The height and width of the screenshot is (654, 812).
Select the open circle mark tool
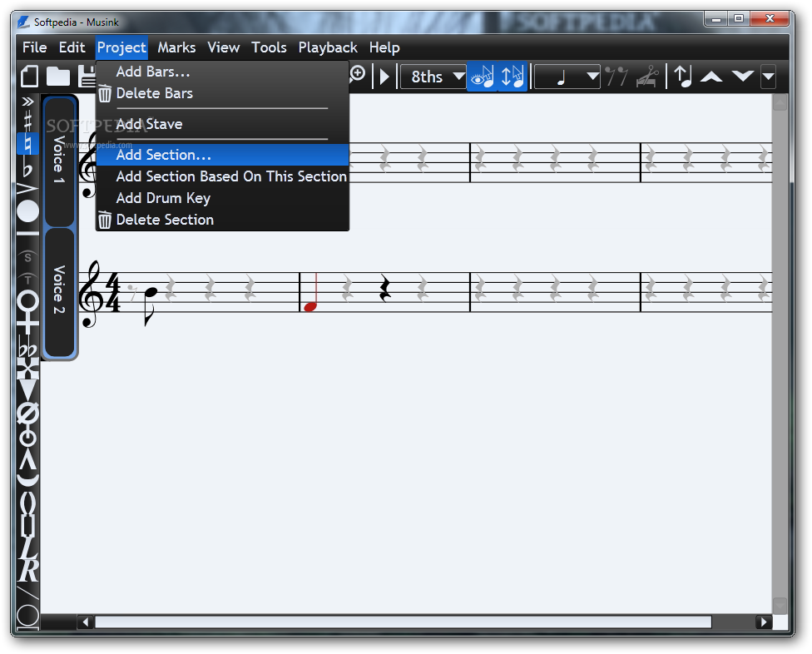pos(27,300)
